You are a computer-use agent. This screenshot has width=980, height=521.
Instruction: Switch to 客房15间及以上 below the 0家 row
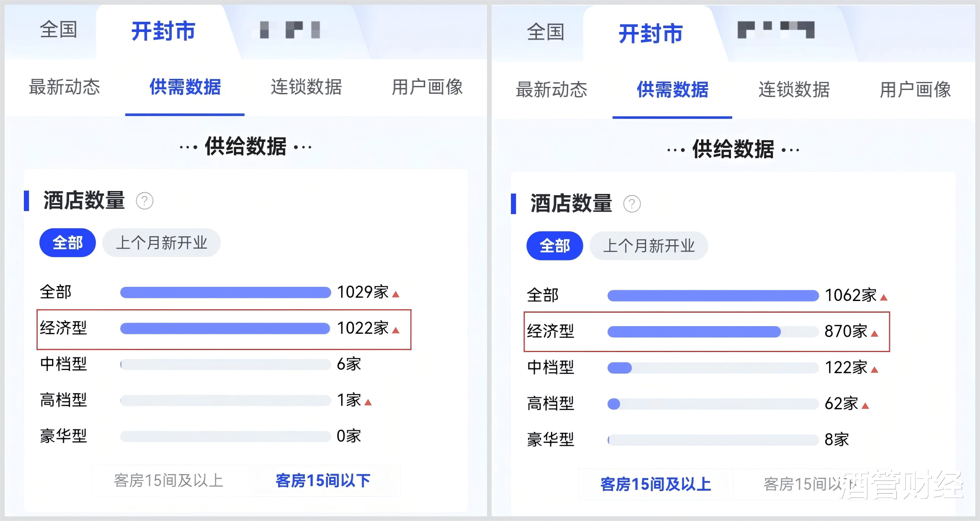[x=169, y=481]
